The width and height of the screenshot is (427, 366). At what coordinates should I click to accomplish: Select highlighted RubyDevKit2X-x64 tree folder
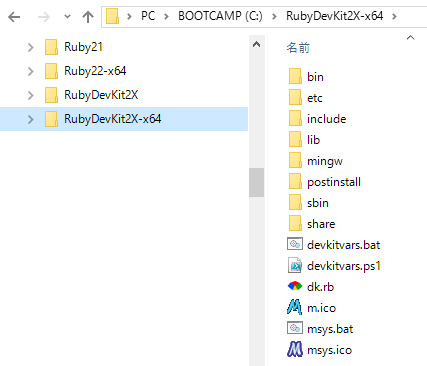click(x=113, y=119)
